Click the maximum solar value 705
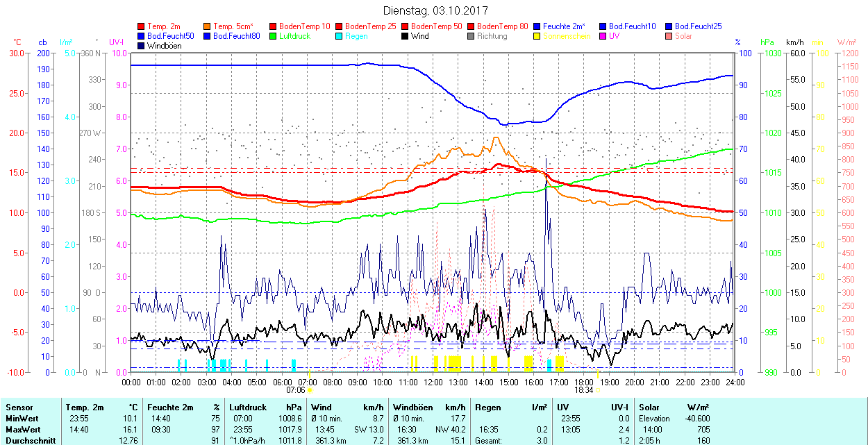 [x=703, y=430]
